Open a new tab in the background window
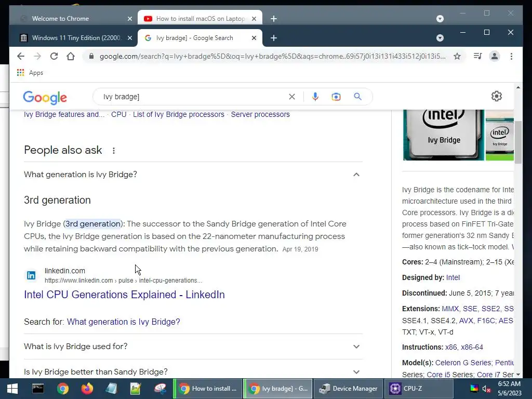The height and width of the screenshot is (399, 532). [x=274, y=19]
